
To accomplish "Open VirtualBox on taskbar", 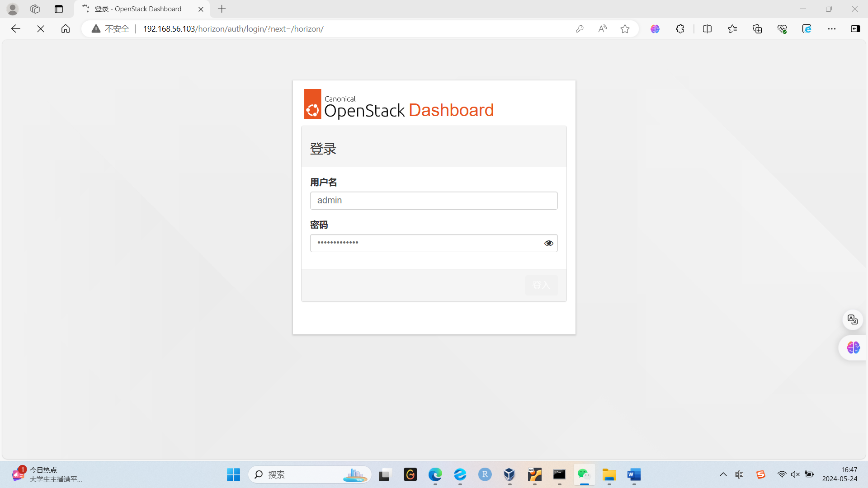I will click(x=509, y=474).
